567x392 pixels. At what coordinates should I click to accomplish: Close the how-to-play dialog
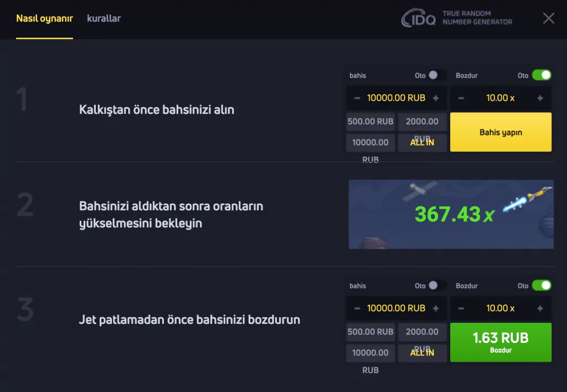548,19
